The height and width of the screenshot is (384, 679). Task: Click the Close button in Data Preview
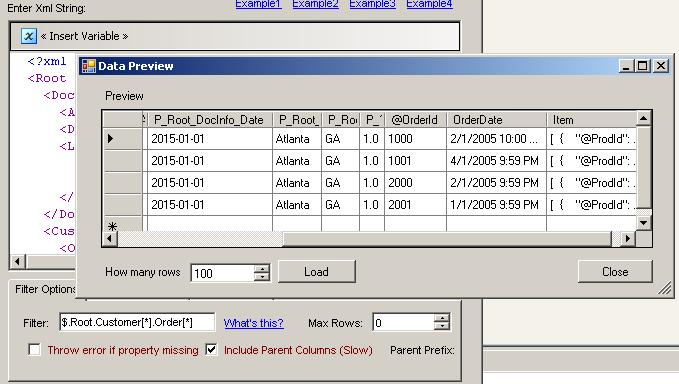(615, 271)
